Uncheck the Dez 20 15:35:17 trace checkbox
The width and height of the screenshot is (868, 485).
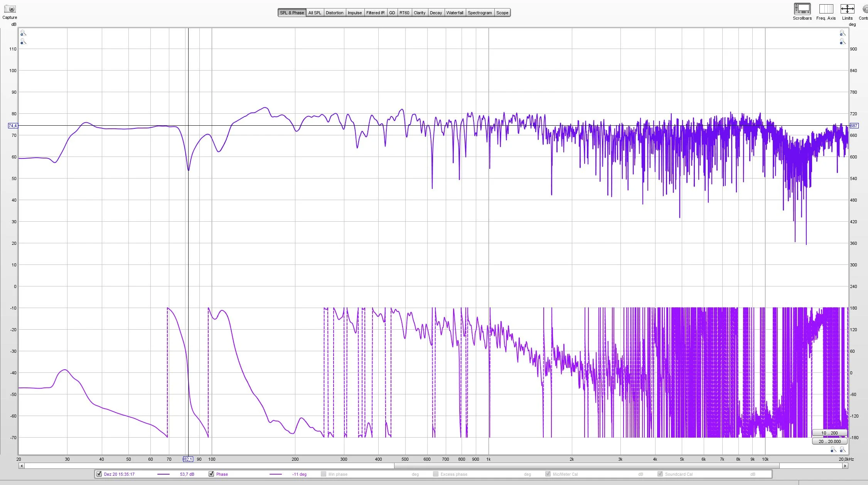click(99, 474)
